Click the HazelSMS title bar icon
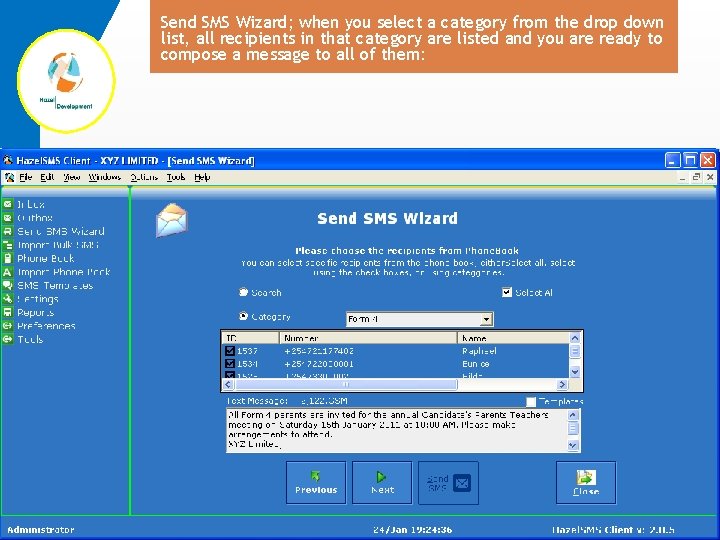The height and width of the screenshot is (540, 720). click(x=7, y=160)
